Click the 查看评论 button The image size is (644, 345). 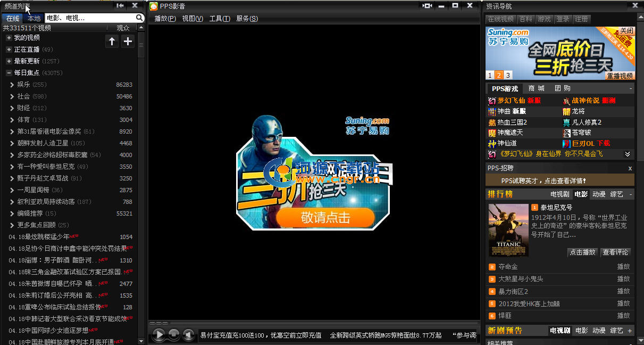pyautogui.click(x=616, y=252)
